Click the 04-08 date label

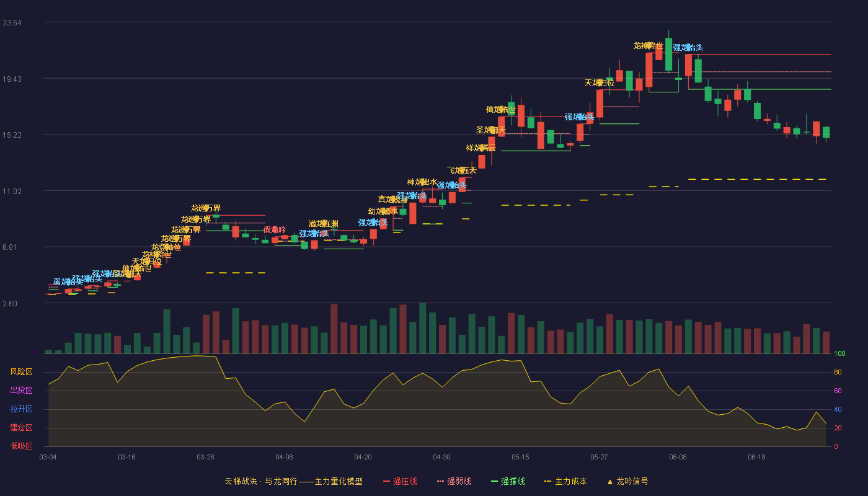click(284, 457)
